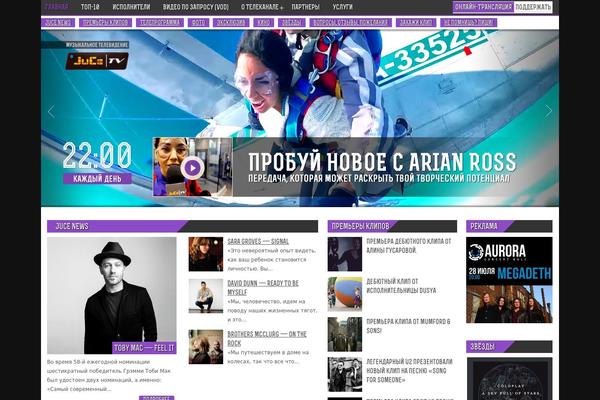The width and height of the screenshot is (600, 400).
Task: Open the Toby Mac Feel It photo
Action: 111,295
